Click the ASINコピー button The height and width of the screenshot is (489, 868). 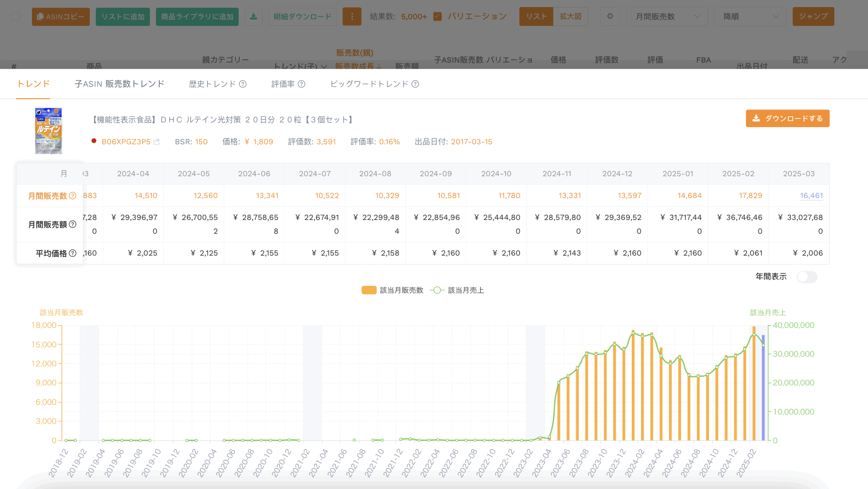point(61,17)
